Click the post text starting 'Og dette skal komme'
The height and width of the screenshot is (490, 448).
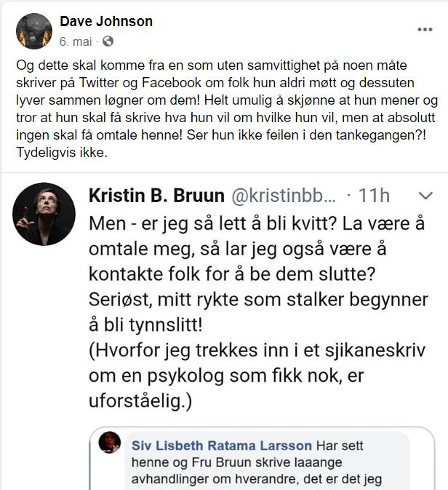click(x=227, y=109)
